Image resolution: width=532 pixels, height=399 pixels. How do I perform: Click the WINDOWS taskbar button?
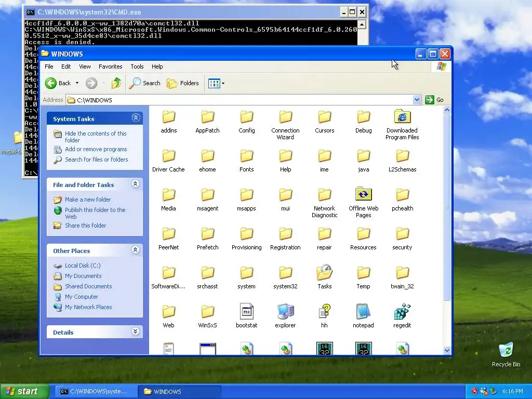[180, 392]
